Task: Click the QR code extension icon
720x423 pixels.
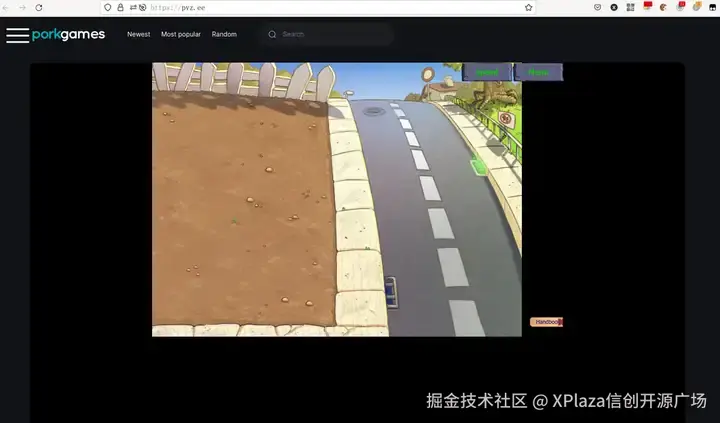Action: pos(630,7)
